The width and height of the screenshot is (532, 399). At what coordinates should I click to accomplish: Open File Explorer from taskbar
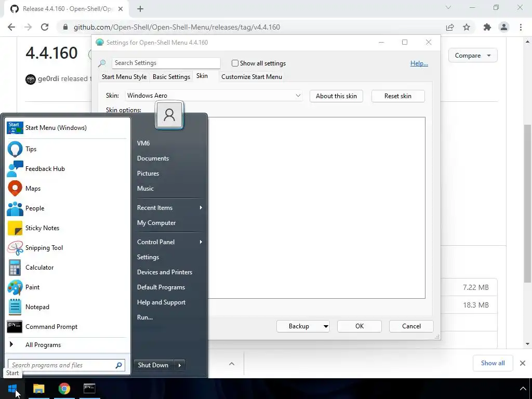[38, 389]
